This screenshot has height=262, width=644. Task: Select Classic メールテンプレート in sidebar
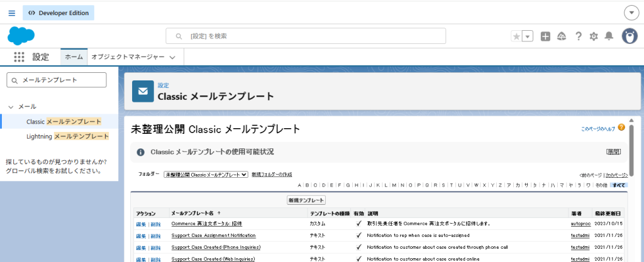pyautogui.click(x=64, y=121)
